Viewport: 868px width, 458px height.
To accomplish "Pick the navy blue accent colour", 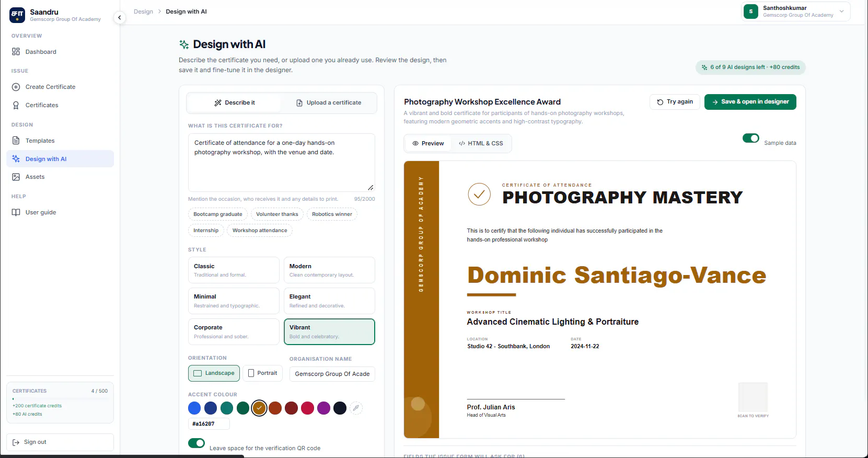I will 211,408.
